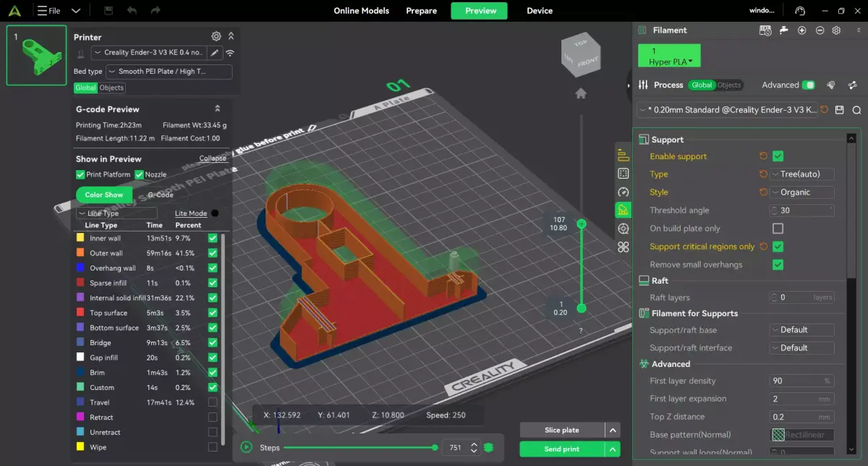Reset process preset with orange arrow

825,110
